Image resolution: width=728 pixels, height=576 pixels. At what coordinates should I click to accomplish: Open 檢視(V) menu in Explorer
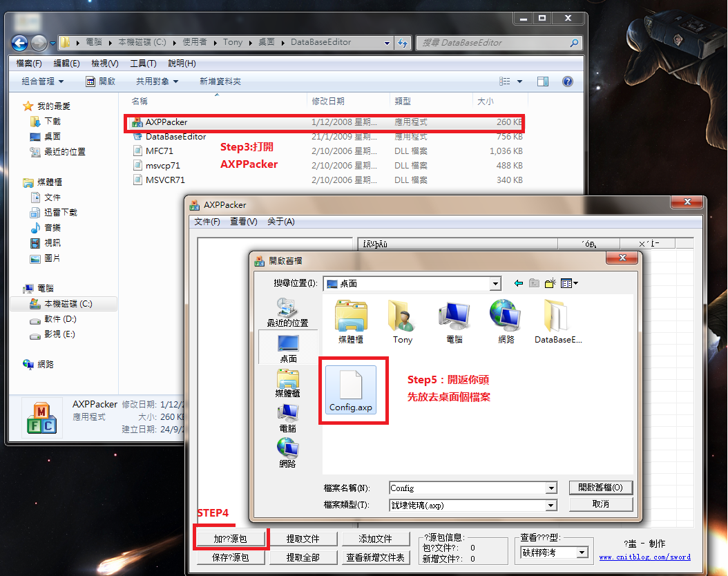pyautogui.click(x=105, y=64)
